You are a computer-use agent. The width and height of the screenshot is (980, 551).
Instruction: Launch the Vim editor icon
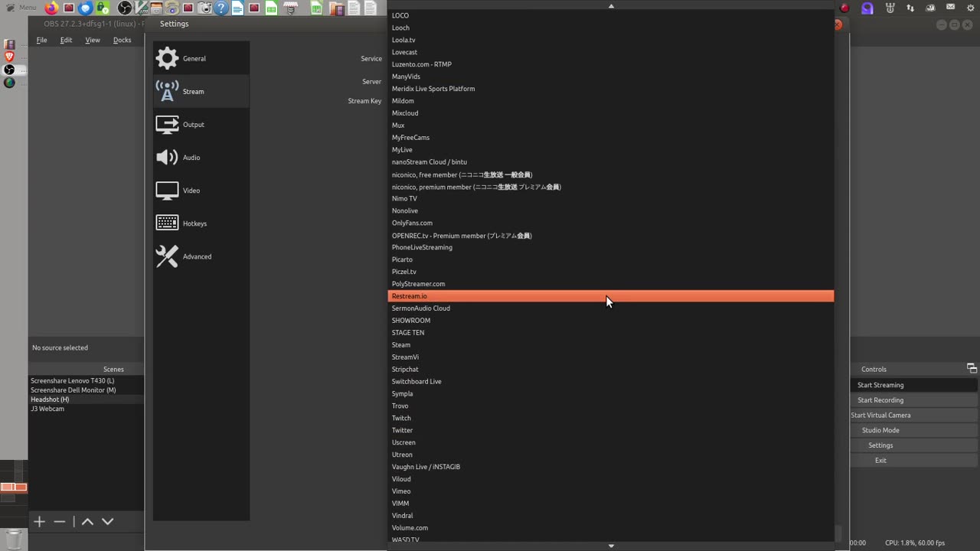[x=141, y=8]
